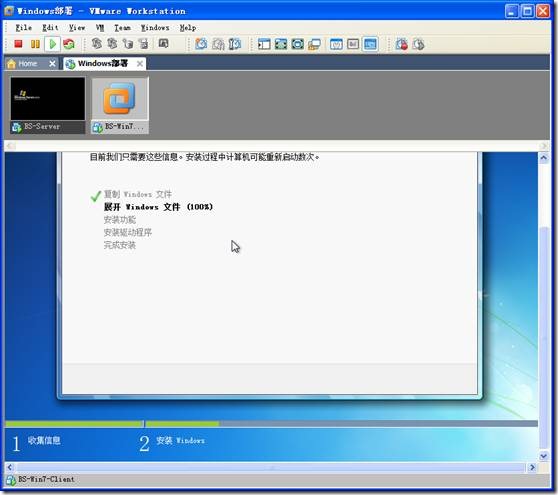
Task: Click the thumbnail strip left scroll arrow
Action: [x=10, y=146]
